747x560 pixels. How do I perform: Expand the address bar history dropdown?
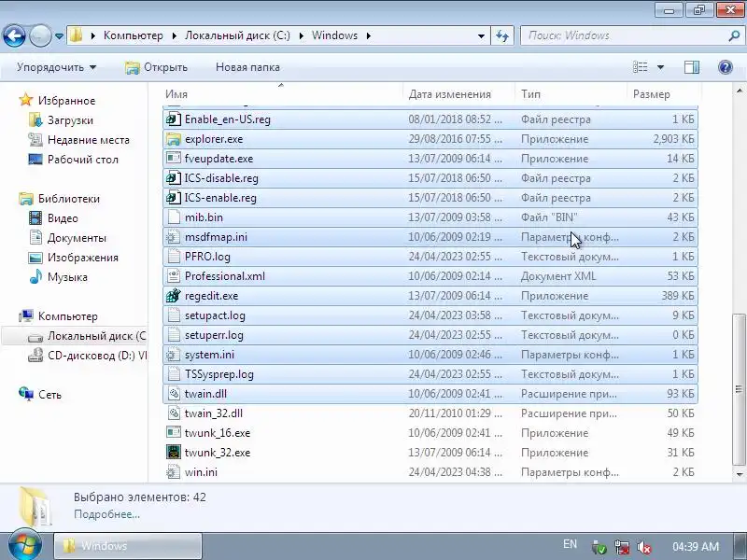pos(481,36)
